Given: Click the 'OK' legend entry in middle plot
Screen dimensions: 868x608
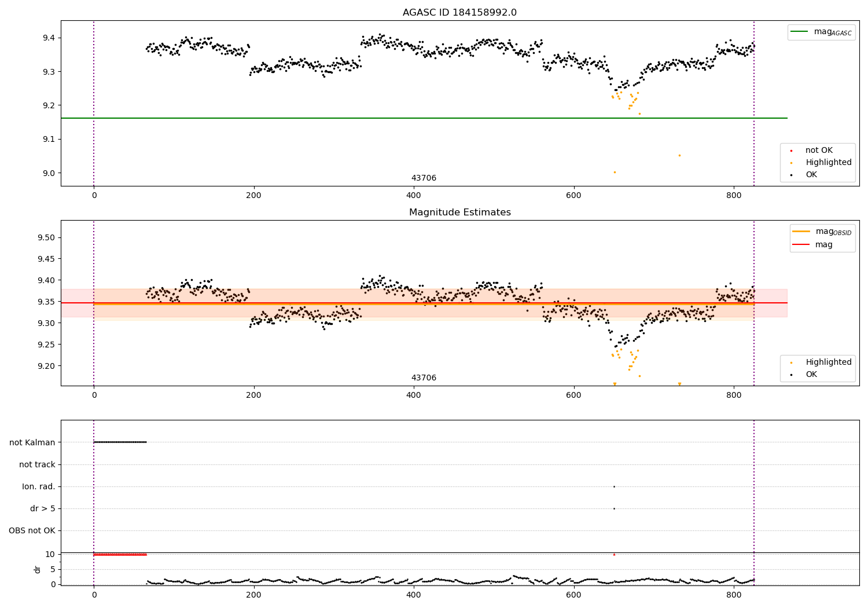Looking at the screenshot, I should pyautogui.click(x=804, y=375).
